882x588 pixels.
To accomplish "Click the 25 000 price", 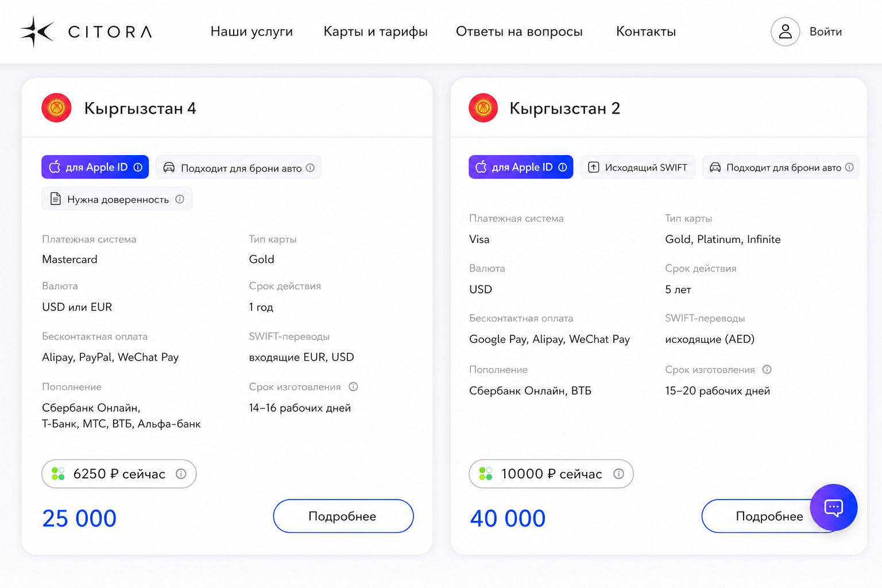I will [79, 519].
